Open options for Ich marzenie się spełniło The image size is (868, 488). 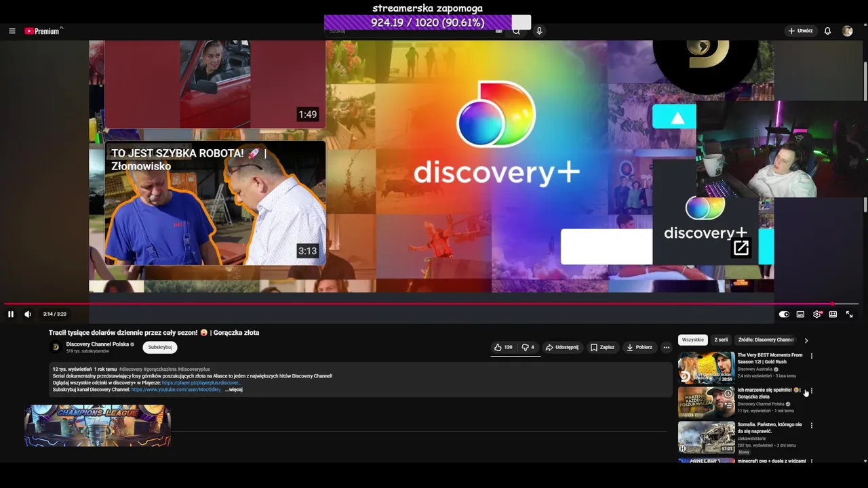tap(812, 391)
